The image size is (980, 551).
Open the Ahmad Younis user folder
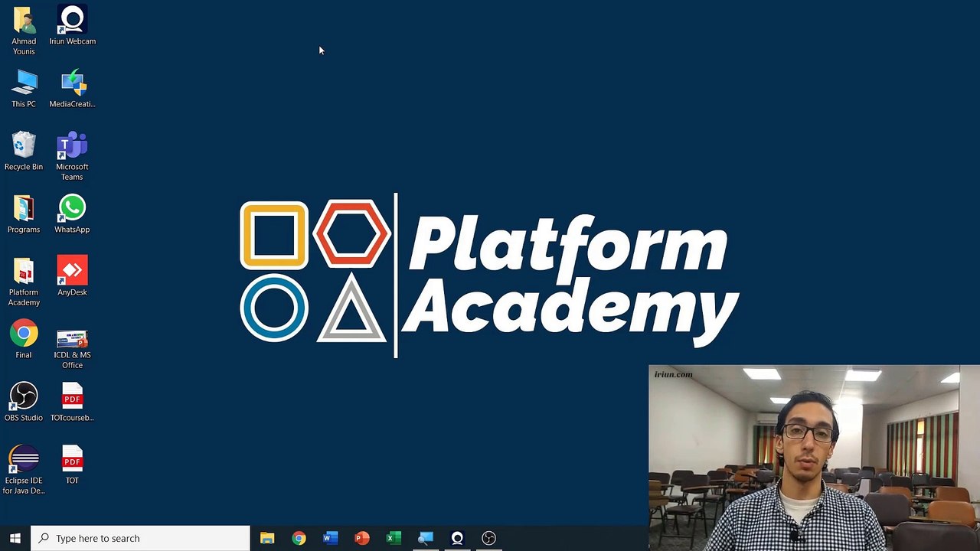point(24,31)
